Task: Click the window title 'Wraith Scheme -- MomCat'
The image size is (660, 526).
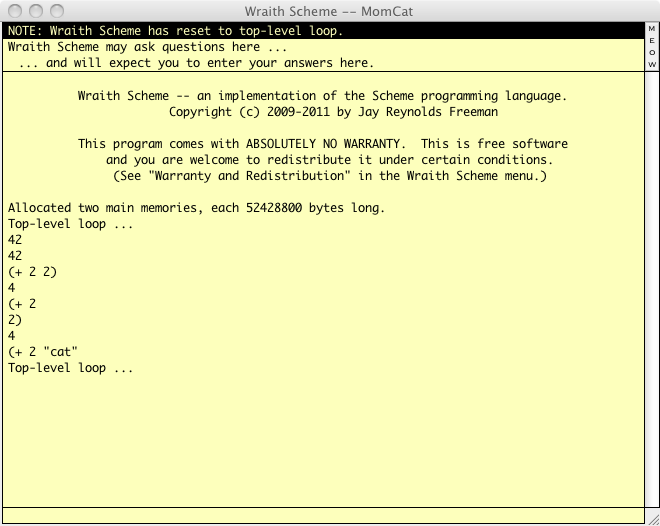Action: tap(330, 11)
